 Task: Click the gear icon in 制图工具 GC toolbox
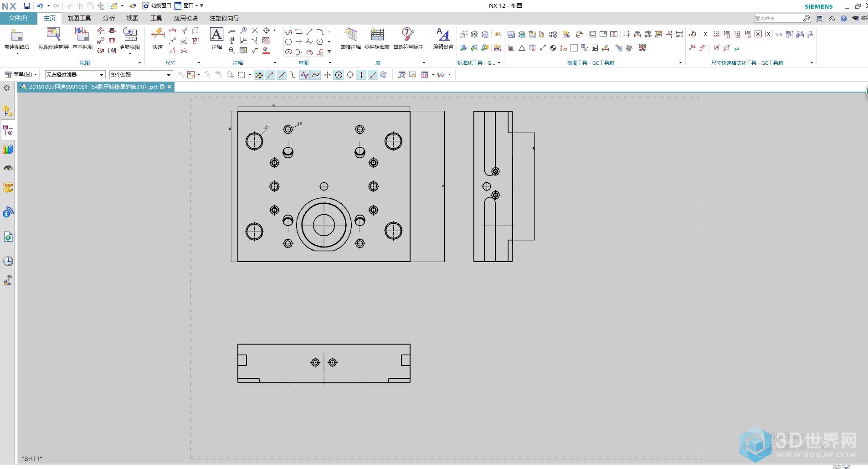629,48
